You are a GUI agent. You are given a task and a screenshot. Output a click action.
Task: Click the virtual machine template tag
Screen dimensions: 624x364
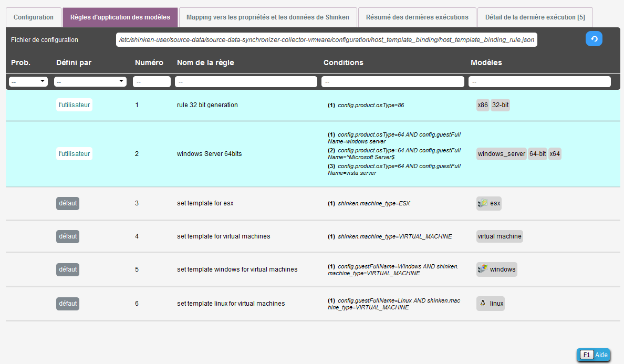coord(500,236)
